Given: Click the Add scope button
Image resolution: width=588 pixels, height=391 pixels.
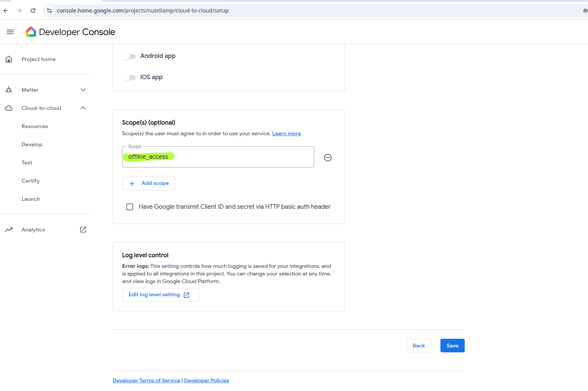Looking at the screenshot, I should click(x=149, y=183).
